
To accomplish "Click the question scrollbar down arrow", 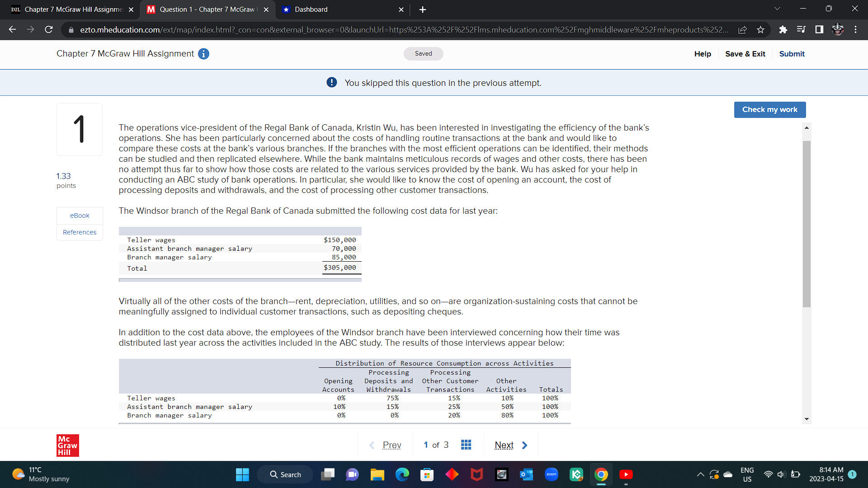I will pos(807,419).
